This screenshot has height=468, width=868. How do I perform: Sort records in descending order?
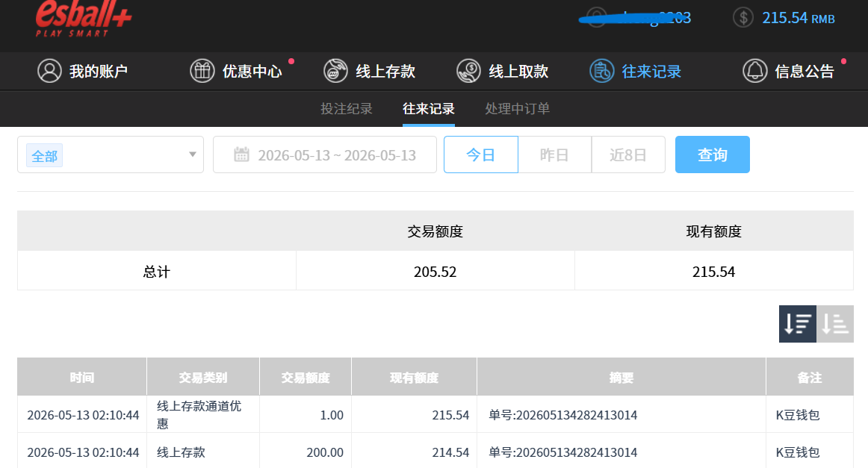797,324
